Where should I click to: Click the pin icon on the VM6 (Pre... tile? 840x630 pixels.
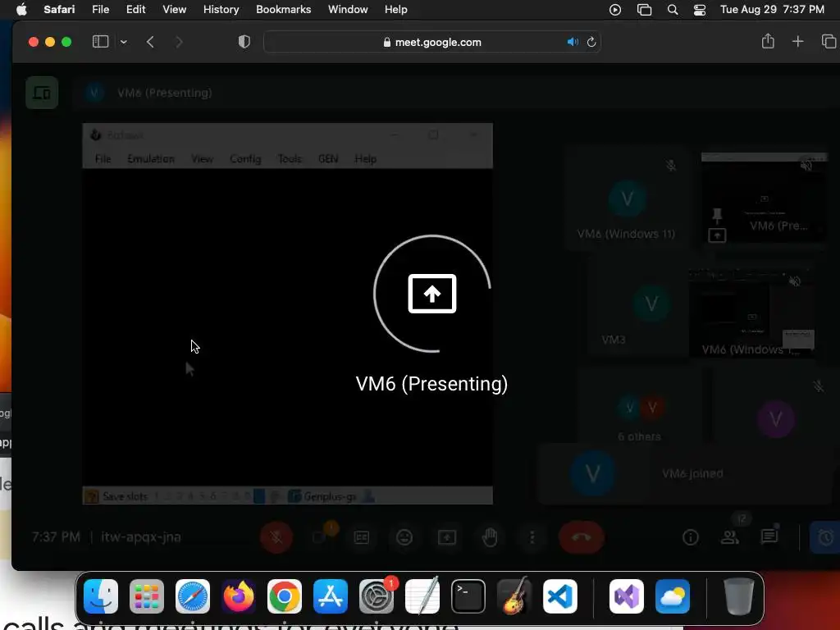point(717,216)
